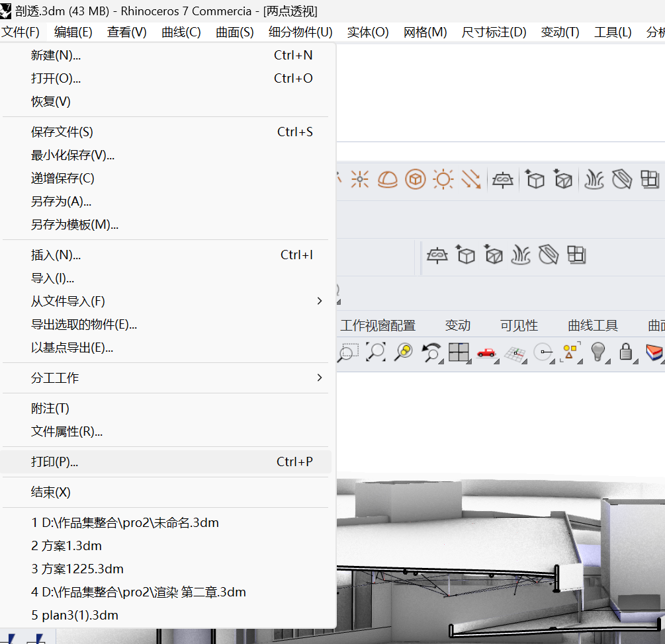
Task: Choose 导入(I)... menu entry
Action: [x=165, y=278]
